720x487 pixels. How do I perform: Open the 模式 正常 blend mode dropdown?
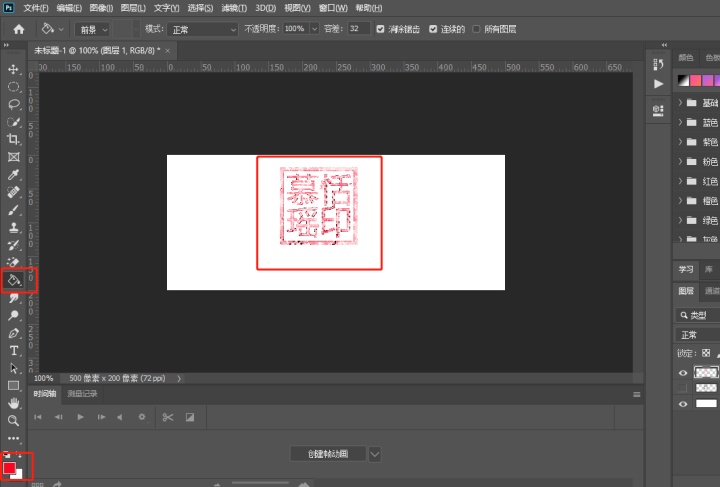coord(202,30)
